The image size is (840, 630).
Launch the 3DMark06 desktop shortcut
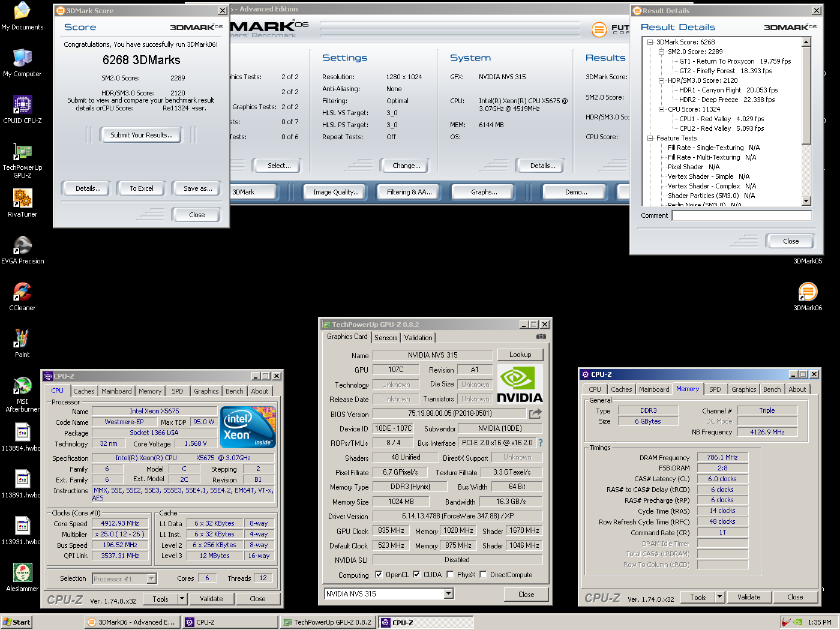tap(808, 297)
